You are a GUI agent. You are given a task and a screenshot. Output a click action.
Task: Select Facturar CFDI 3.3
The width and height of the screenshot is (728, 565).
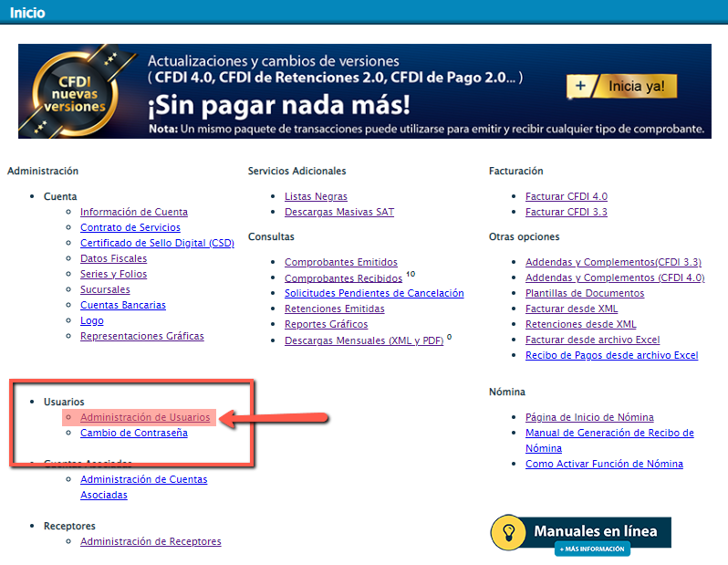pos(566,212)
